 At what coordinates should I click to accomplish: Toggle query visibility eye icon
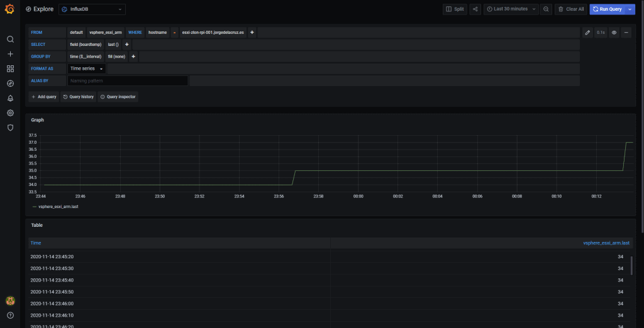tap(614, 33)
